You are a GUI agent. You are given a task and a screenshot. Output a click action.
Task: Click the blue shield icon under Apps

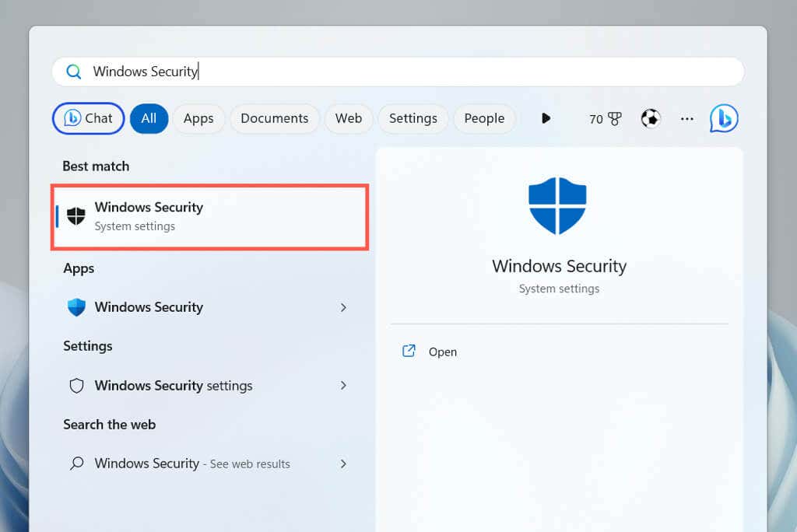click(x=76, y=307)
